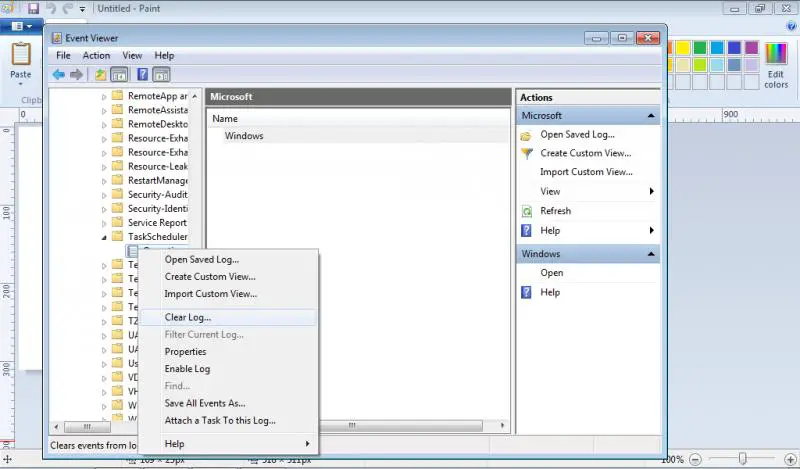Viewport: 800px width, 469px height.
Task: Select the Windows row in the Microsoft list
Action: [x=359, y=136]
